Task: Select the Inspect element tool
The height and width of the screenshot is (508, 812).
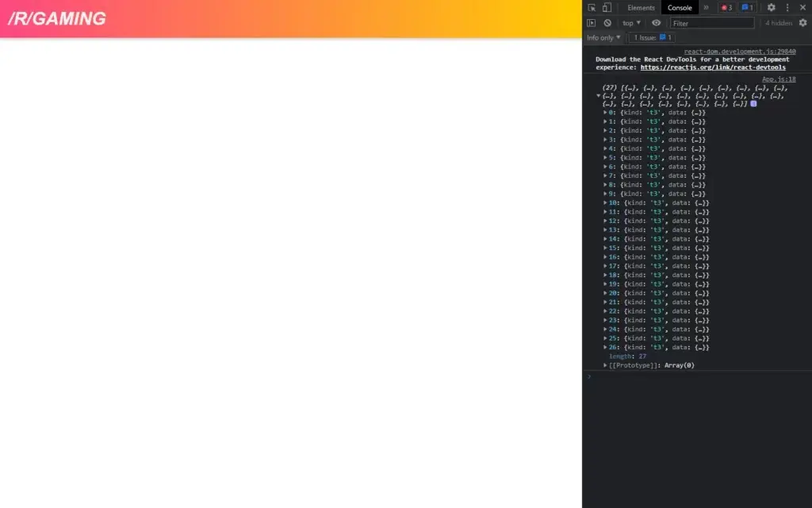Action: (591, 7)
